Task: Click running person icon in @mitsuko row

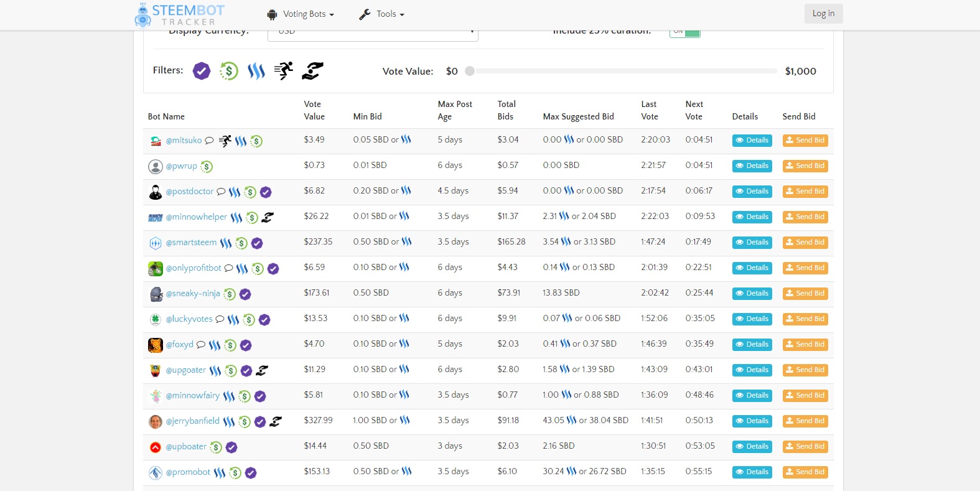Action: point(225,141)
